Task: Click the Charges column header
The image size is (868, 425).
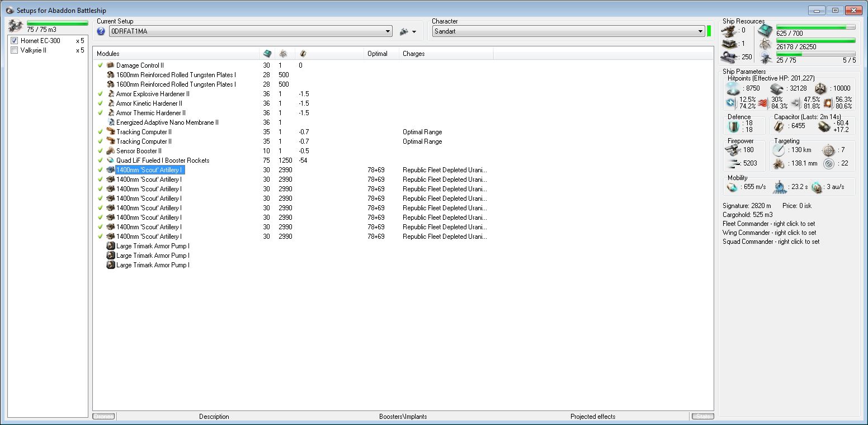Action: coord(446,54)
